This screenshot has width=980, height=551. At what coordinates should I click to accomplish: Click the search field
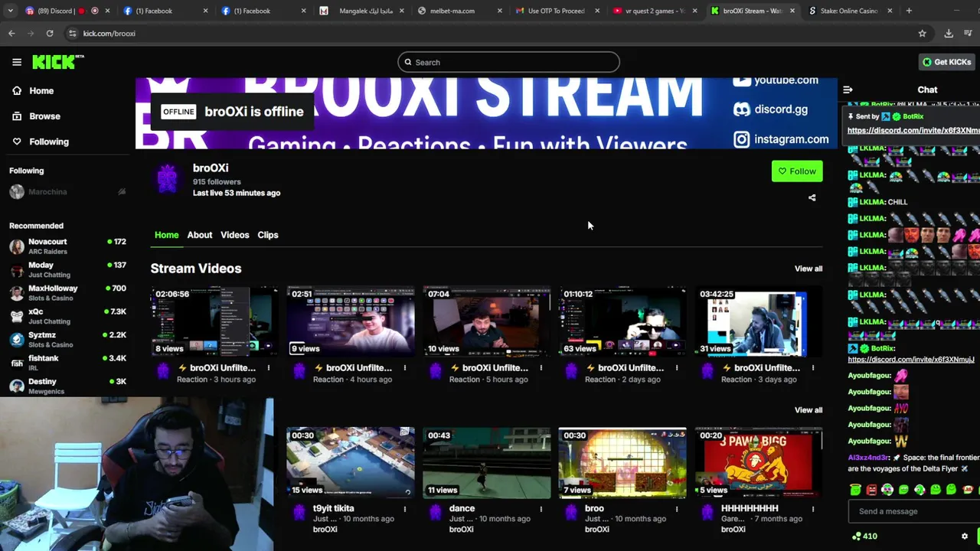508,62
